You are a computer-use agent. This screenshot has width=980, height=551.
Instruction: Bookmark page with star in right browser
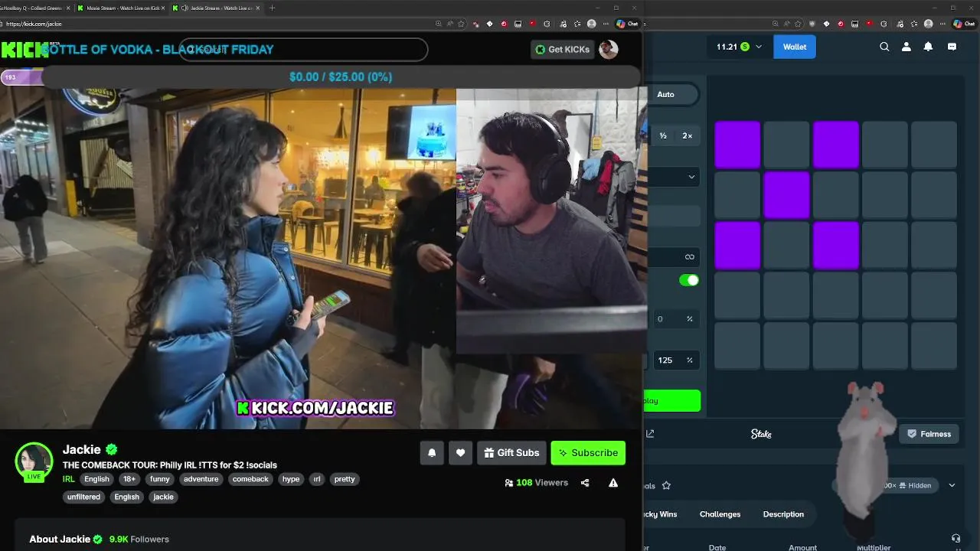(x=798, y=24)
